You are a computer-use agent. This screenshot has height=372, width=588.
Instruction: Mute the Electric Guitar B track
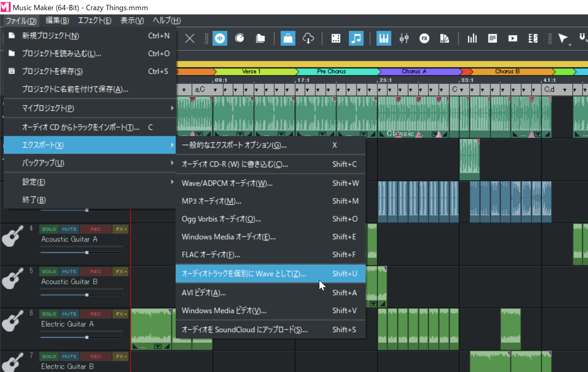[x=69, y=356]
